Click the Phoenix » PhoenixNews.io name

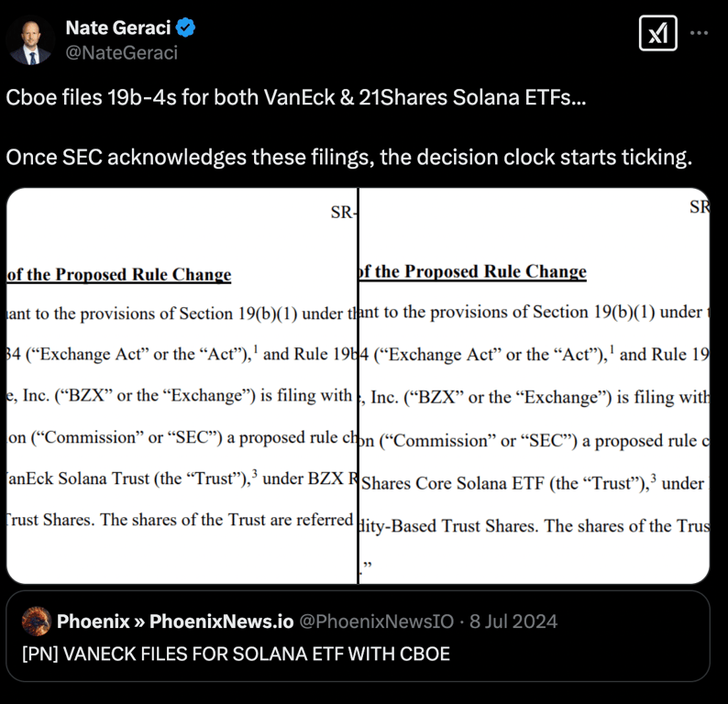(175, 621)
